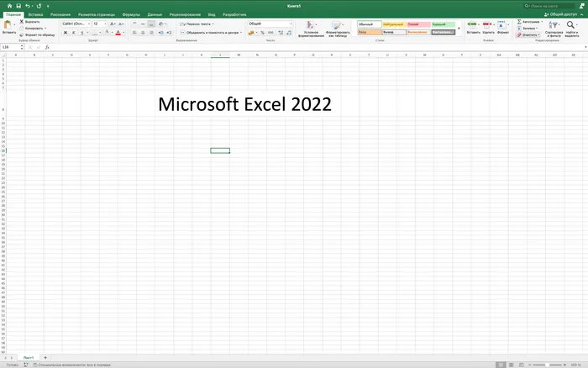Image resolution: width=588 pixels, height=368 pixels.
Task: Insert cells (Вставить) in Cells group
Action: (473, 28)
